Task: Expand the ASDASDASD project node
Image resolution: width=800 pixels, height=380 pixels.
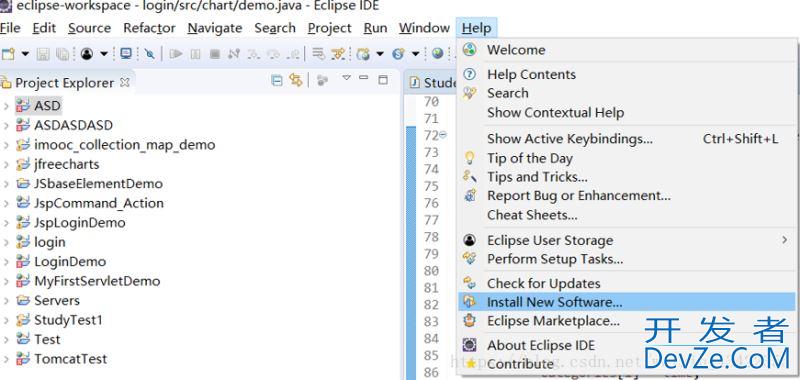Action: (6, 125)
